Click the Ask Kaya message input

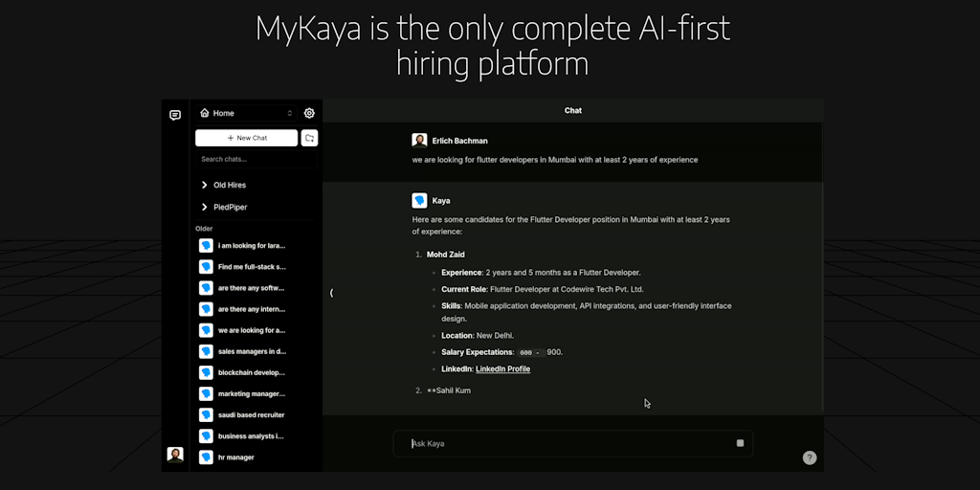[x=565, y=443]
